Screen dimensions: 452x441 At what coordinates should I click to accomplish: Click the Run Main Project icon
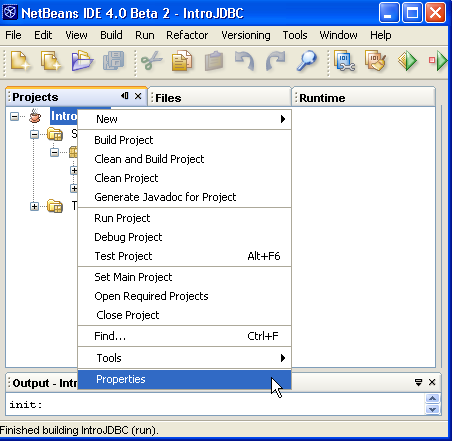[x=407, y=61]
